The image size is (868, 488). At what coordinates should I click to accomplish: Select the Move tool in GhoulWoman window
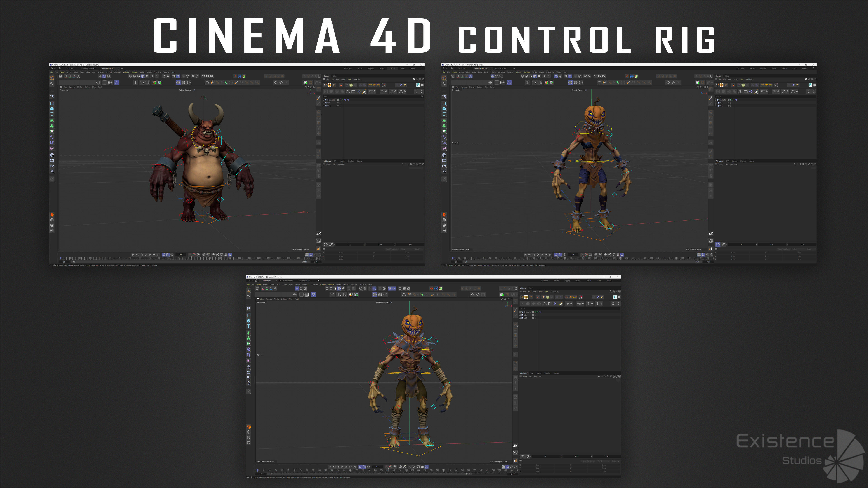coord(493,76)
